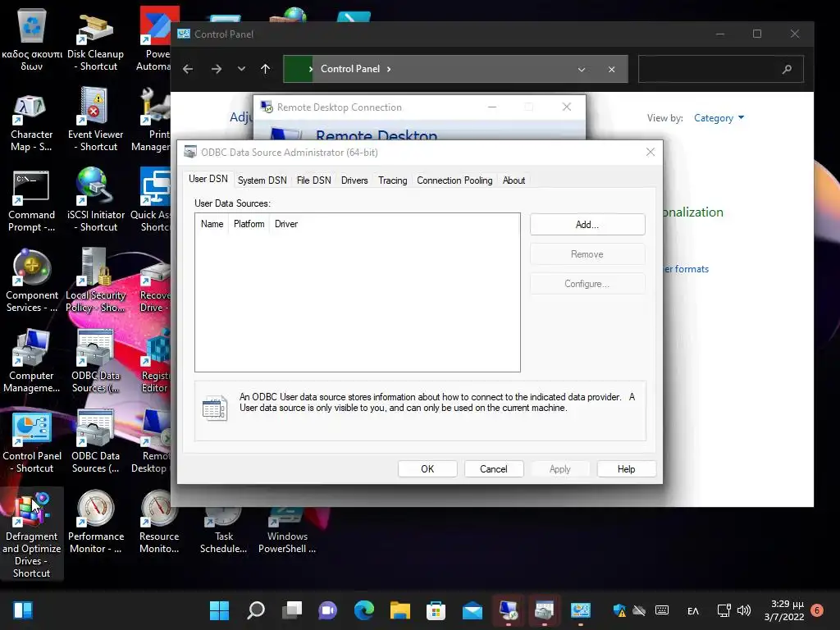Open Component Services shortcut icon

point(32,281)
